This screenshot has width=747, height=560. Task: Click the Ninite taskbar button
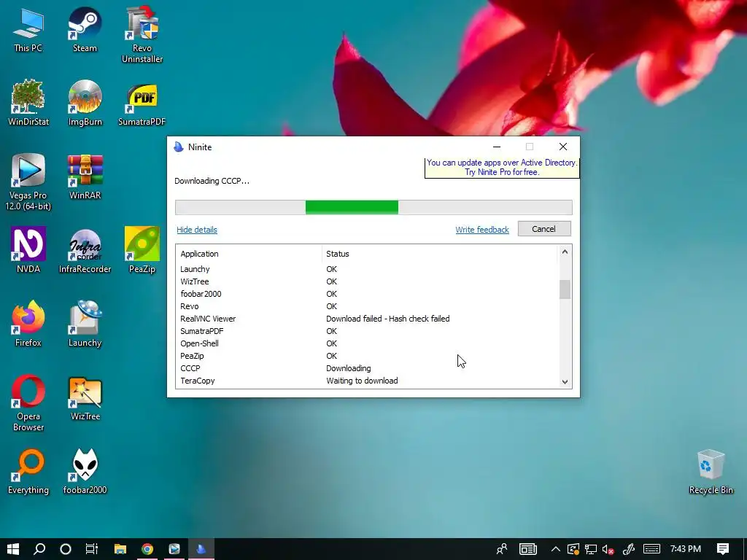(x=201, y=549)
